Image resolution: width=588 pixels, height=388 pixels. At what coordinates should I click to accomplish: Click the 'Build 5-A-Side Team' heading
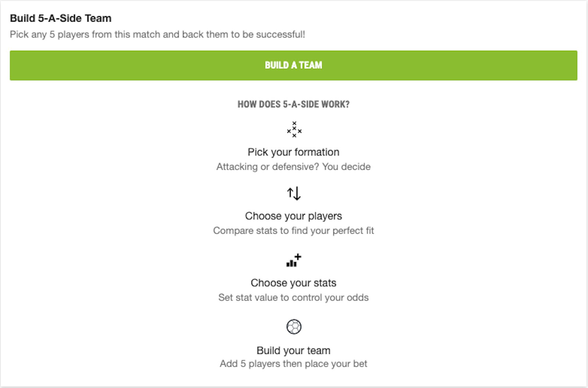pyautogui.click(x=61, y=18)
